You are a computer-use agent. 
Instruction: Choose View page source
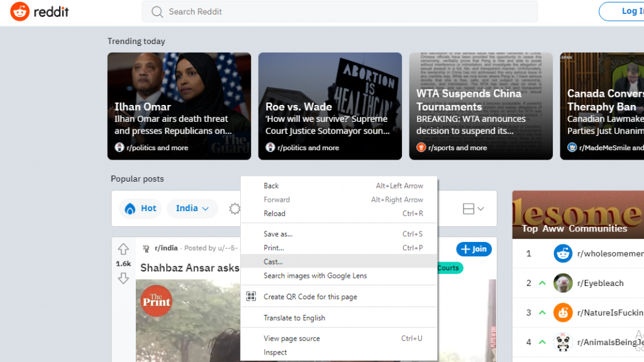pos(339,338)
